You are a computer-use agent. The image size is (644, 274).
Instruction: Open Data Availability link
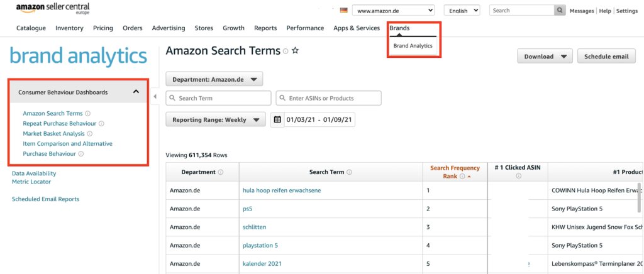coord(34,173)
